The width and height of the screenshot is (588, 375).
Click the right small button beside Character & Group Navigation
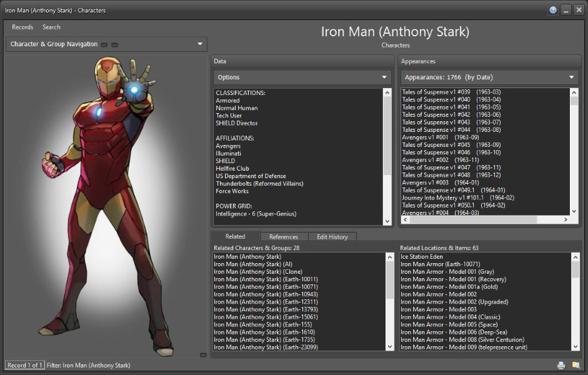(x=115, y=44)
